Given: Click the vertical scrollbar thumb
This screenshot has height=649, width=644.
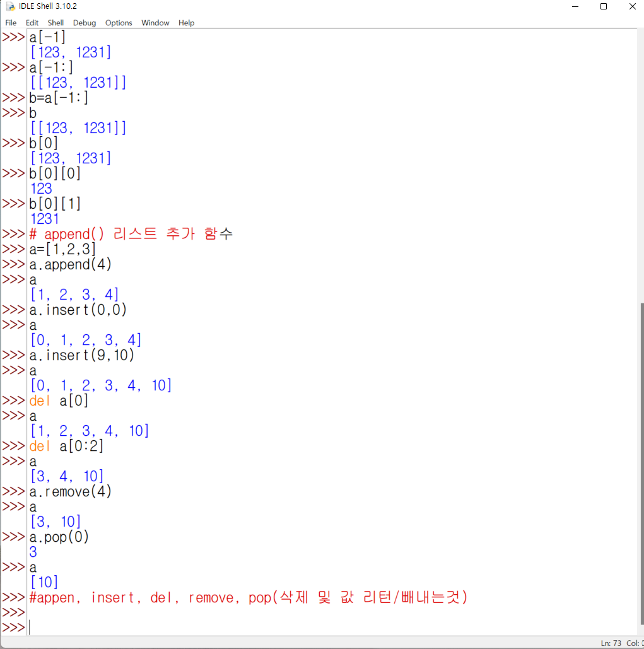Looking at the screenshot, I should click(641, 464).
